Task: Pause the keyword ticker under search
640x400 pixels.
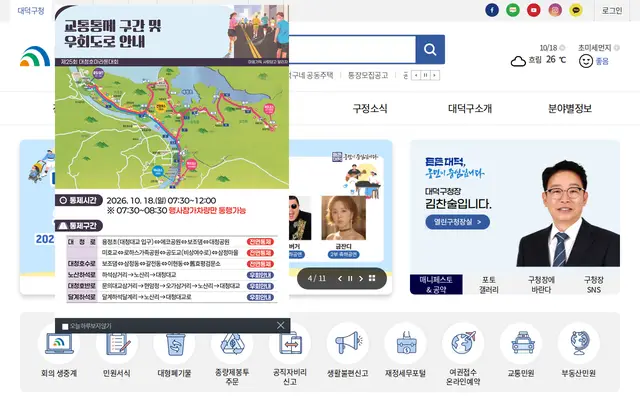Action: tap(425, 75)
